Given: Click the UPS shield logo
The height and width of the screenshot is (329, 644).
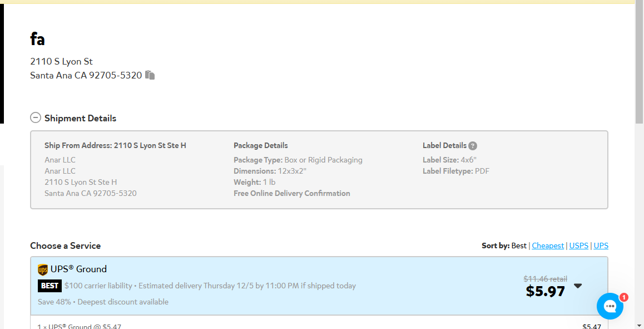Looking at the screenshot, I should pyautogui.click(x=42, y=270).
